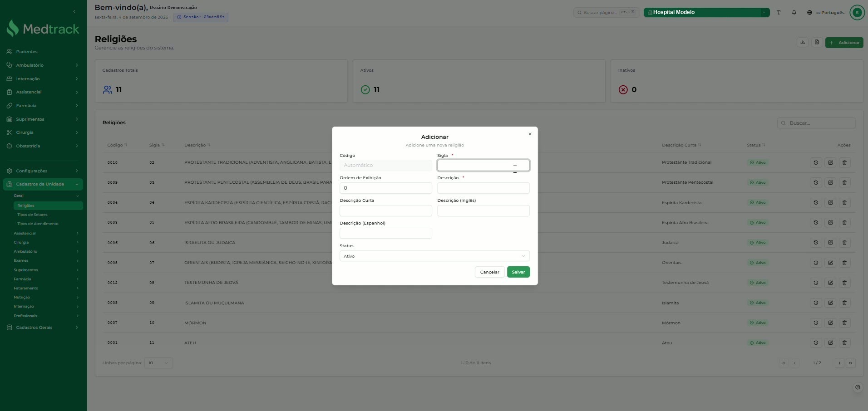Open the Status dropdown in dialog
Image resolution: width=868 pixels, height=411 pixels.
(x=434, y=256)
